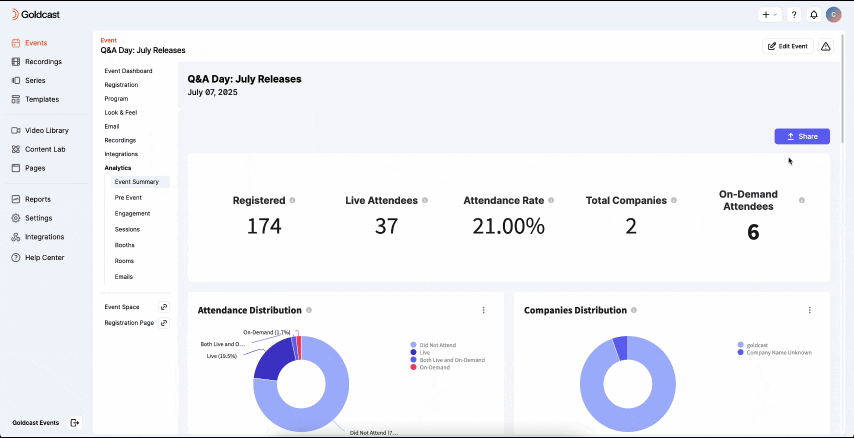The image size is (854, 438).
Task: Open Companies Distribution three-dot menu
Action: click(809, 310)
